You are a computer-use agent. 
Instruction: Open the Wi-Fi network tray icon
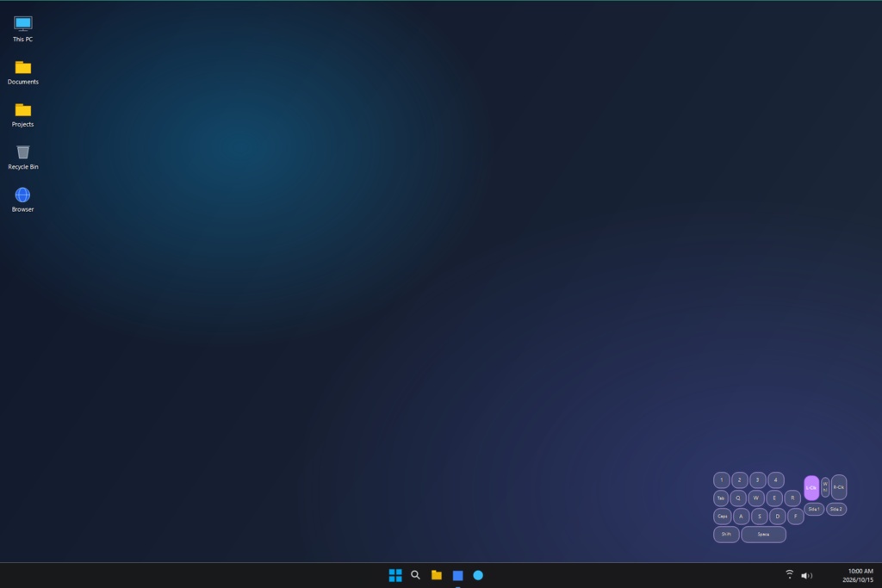[790, 574]
